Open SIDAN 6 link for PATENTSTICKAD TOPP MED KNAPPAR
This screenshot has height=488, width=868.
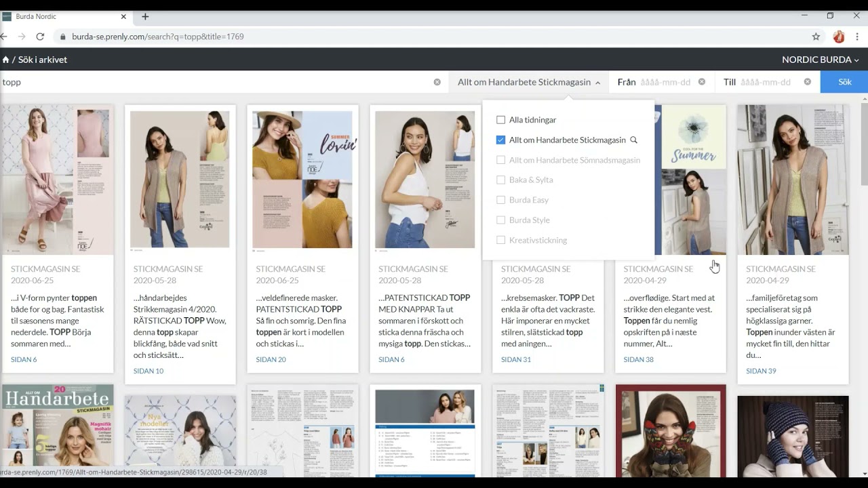391,359
